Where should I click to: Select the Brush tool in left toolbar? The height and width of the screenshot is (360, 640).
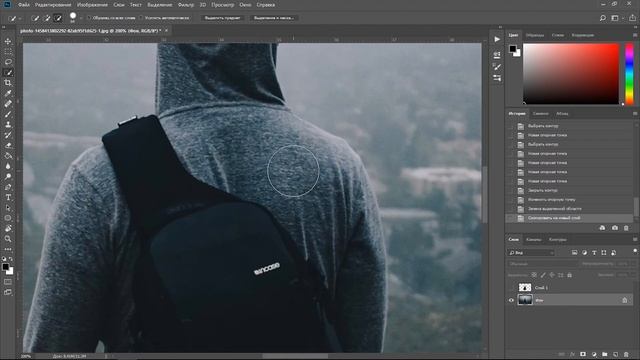coord(8,114)
